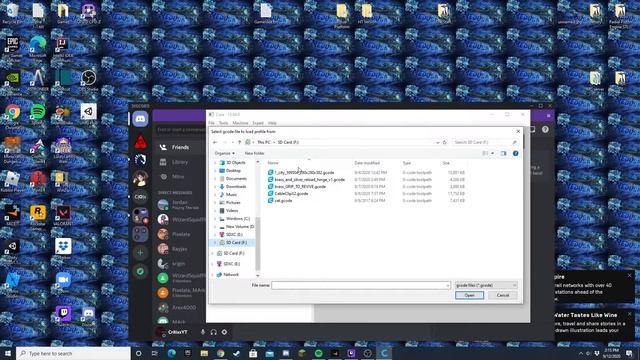
Task: Open the red triangle Discord server
Action: click(140, 141)
